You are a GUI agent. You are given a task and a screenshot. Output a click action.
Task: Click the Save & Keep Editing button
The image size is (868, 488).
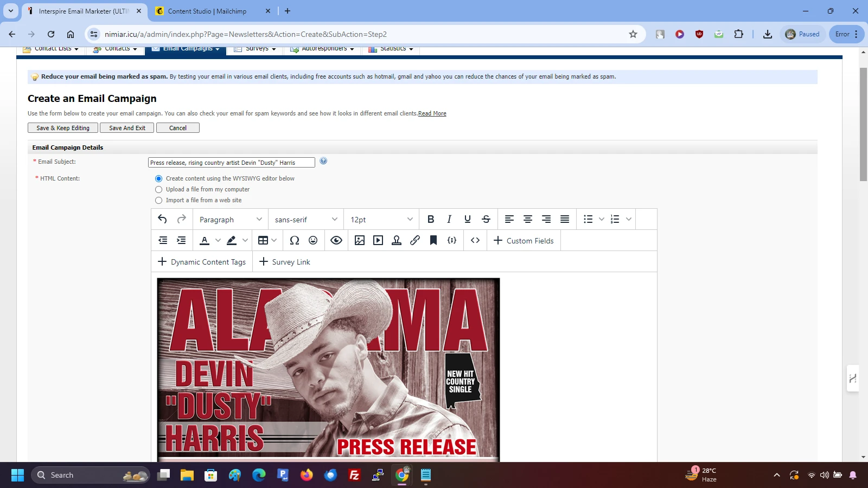(63, 128)
